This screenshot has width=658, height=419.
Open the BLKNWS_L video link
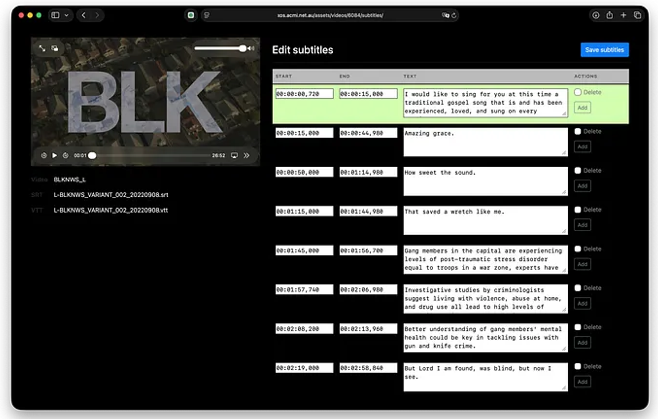tap(70, 180)
